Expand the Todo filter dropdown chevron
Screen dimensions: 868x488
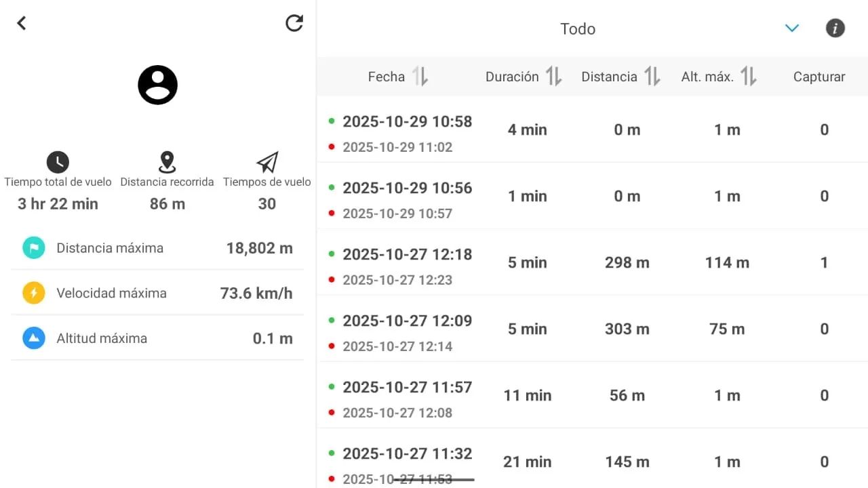tap(792, 28)
